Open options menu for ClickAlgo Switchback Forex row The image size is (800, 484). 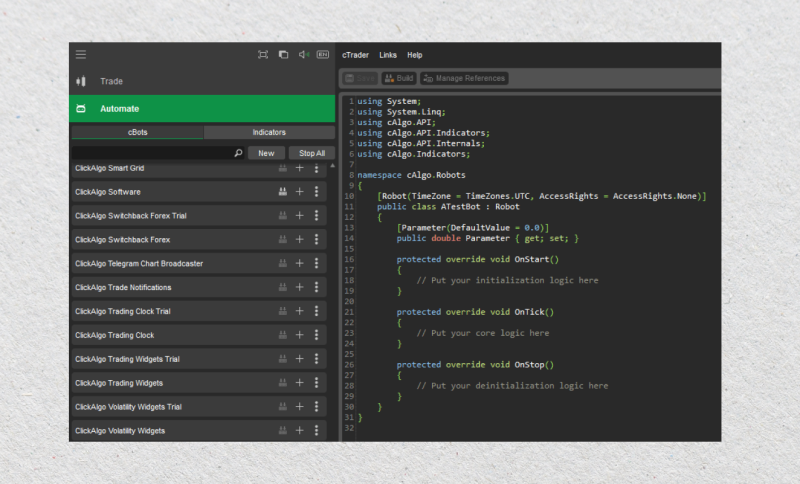pos(316,240)
